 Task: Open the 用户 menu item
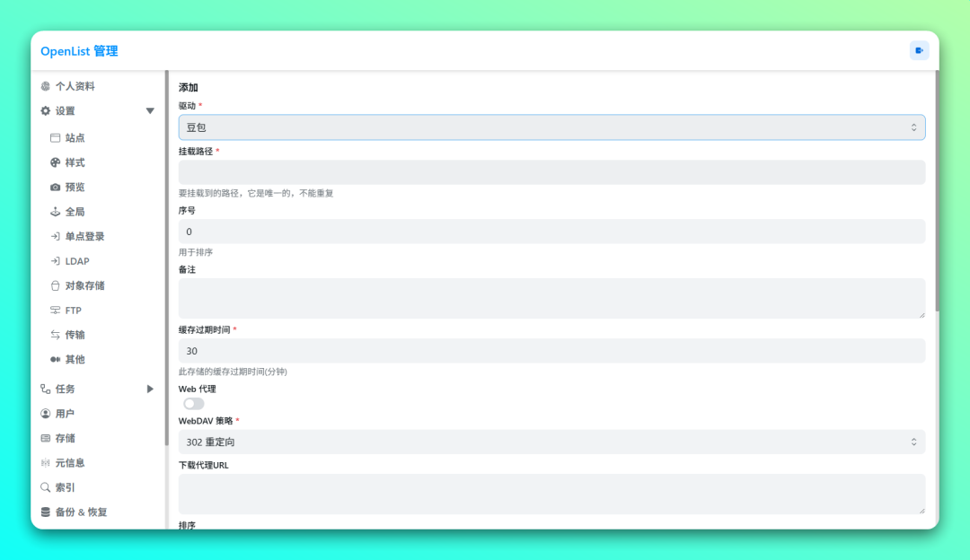click(x=65, y=414)
